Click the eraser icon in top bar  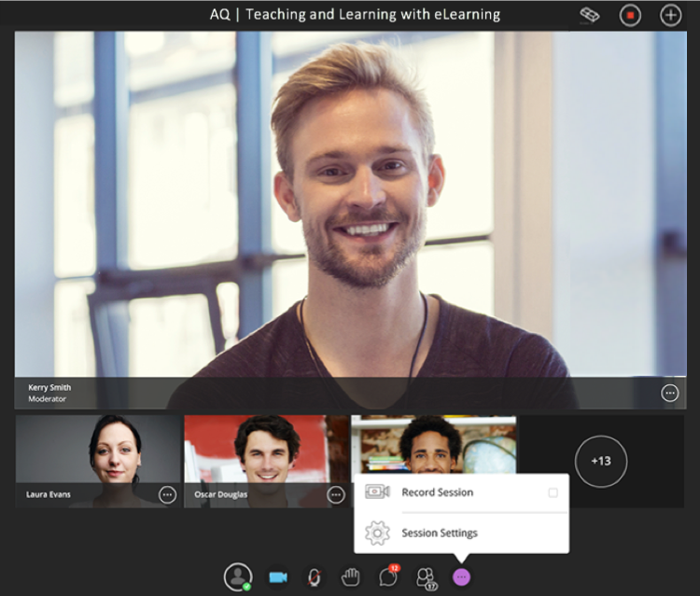coord(589,15)
